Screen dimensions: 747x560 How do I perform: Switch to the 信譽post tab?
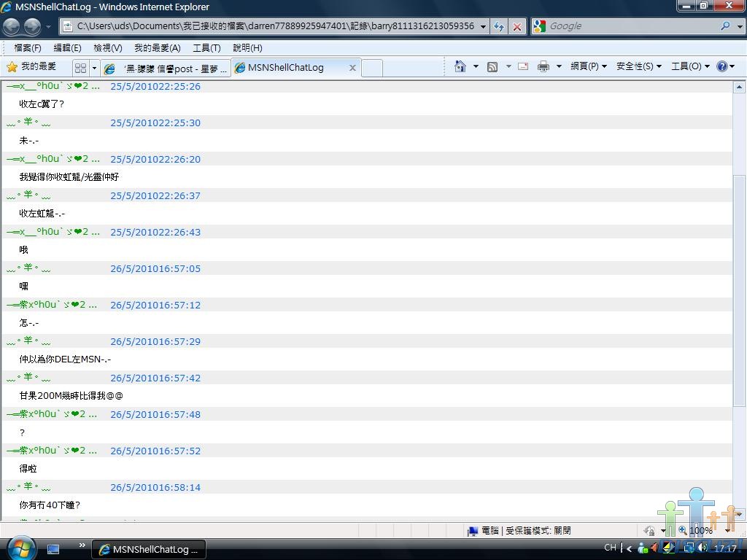click(x=166, y=69)
